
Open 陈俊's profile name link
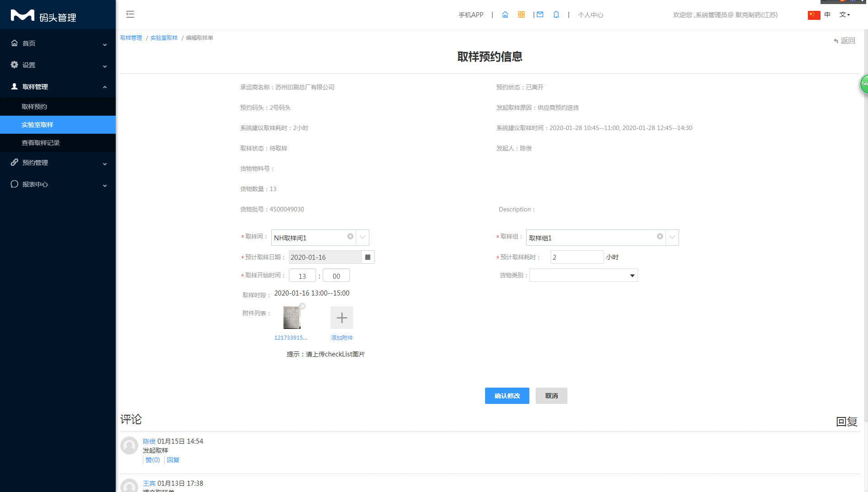pyautogui.click(x=149, y=441)
